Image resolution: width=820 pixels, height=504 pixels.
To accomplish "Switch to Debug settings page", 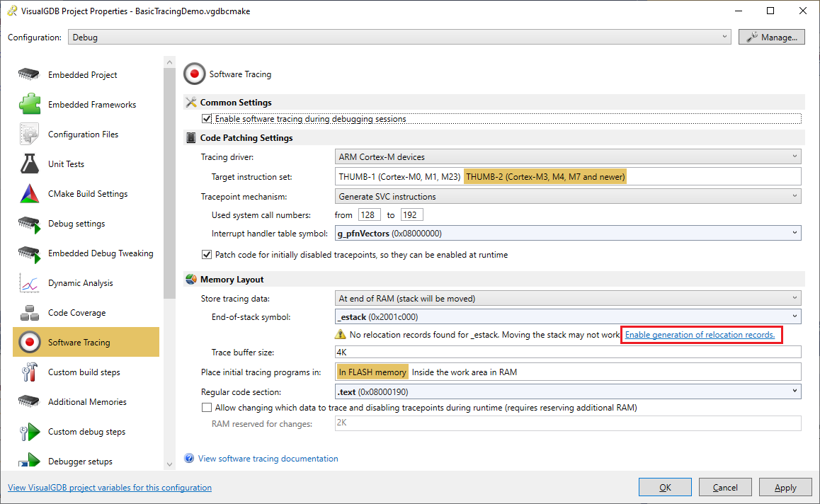I will pos(86,224).
